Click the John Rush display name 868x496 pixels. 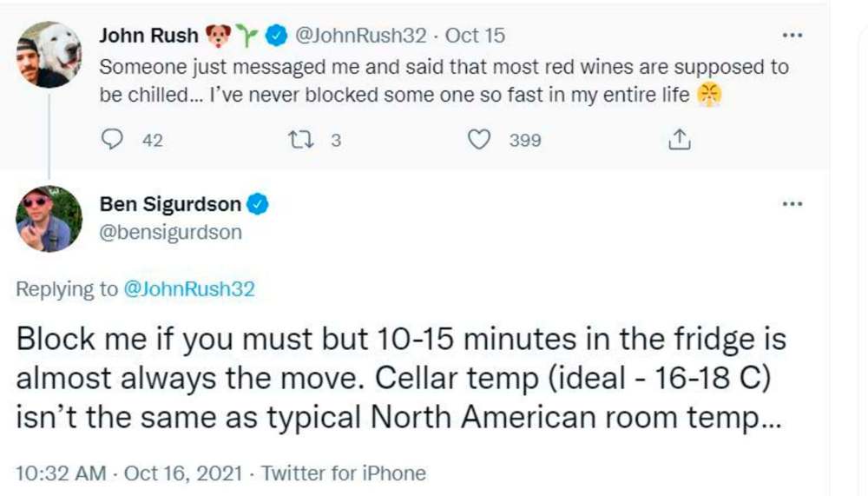(x=148, y=36)
